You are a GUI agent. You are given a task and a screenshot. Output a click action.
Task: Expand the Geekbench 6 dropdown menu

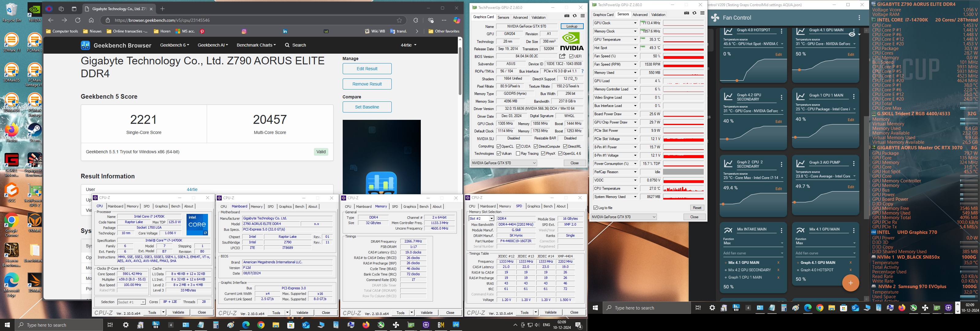175,45
